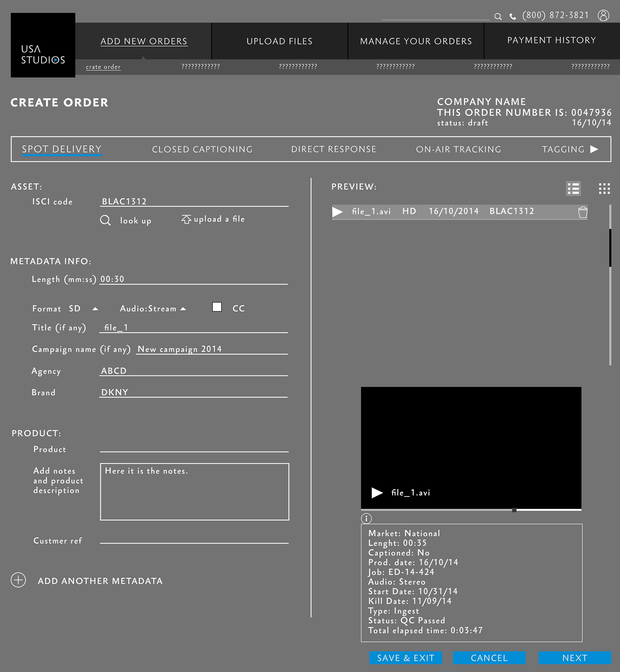Screen dimensions: 620x672
Task: Click the look up magnifier icon
Action: click(x=105, y=220)
